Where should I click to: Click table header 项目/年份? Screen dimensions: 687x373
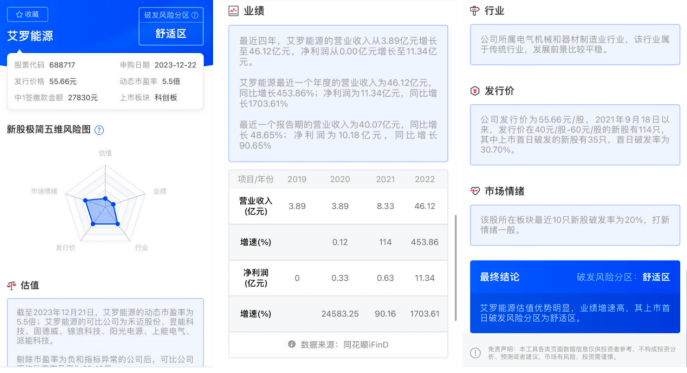tap(255, 179)
